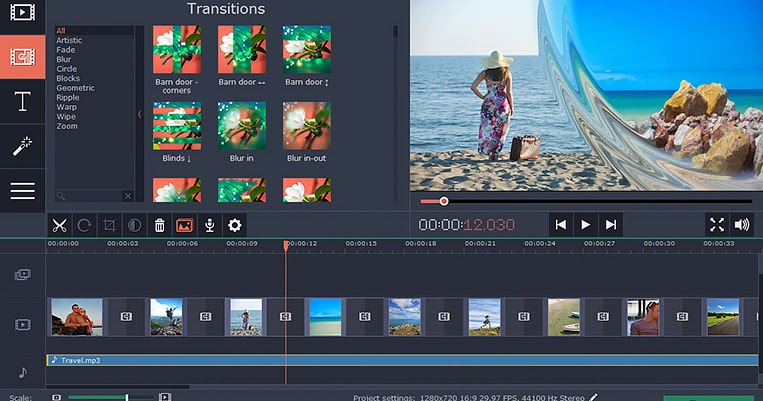Open the Filters magic wand tab
The image size is (763, 401).
coord(22,146)
